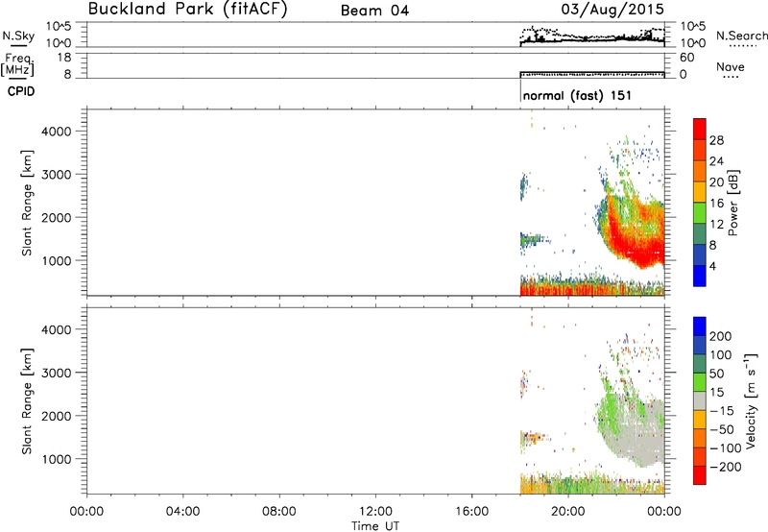Click the "10^5" left tick of noise panel
The image size is (768, 532).
pos(59,27)
